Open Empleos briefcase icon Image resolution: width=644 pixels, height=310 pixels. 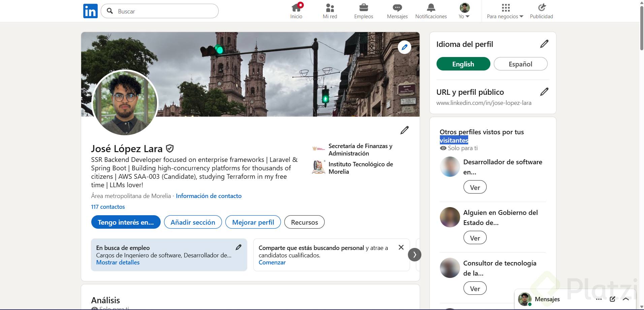(364, 7)
